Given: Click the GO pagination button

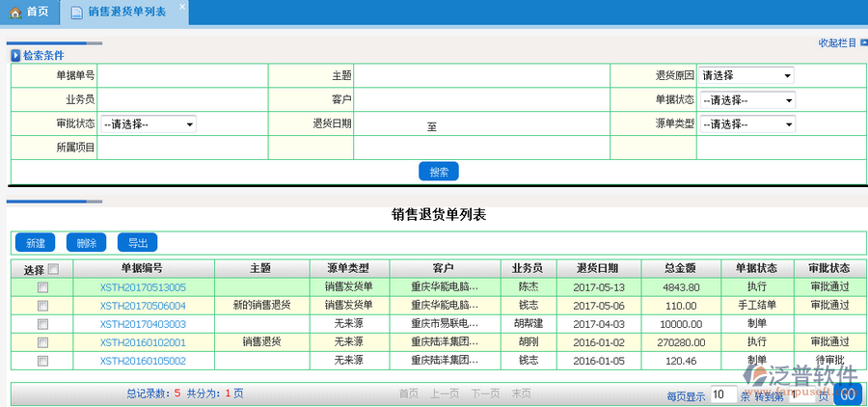Looking at the screenshot, I should [847, 394].
